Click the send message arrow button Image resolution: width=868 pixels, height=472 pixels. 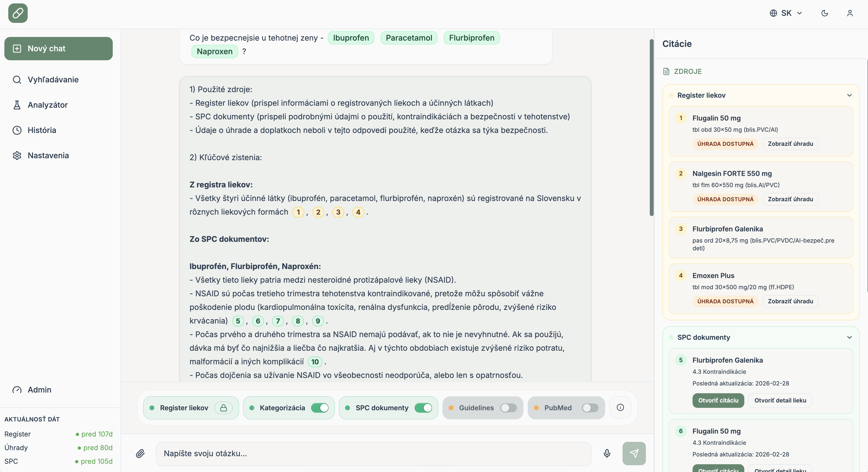pos(634,454)
